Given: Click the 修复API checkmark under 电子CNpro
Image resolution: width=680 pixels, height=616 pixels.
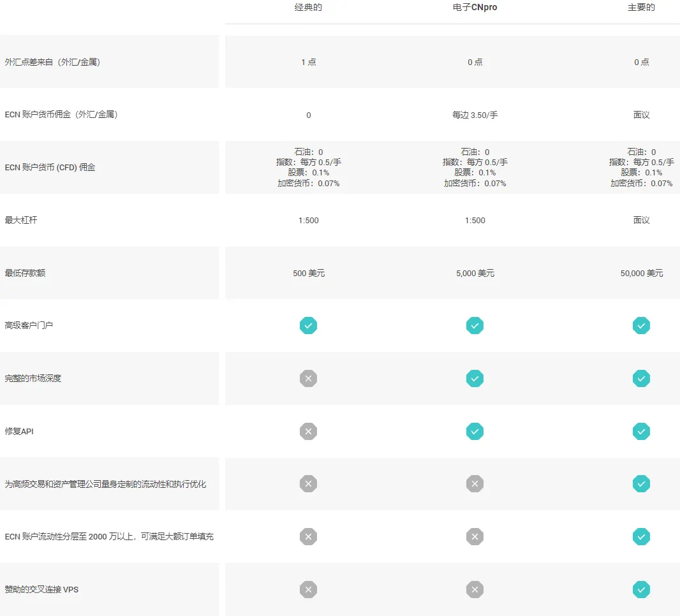Looking at the screenshot, I should (x=475, y=431).
